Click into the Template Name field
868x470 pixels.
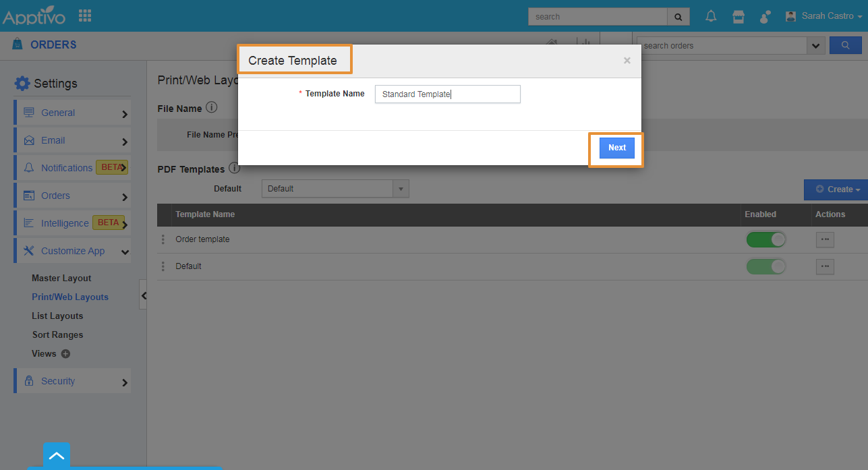click(x=448, y=94)
